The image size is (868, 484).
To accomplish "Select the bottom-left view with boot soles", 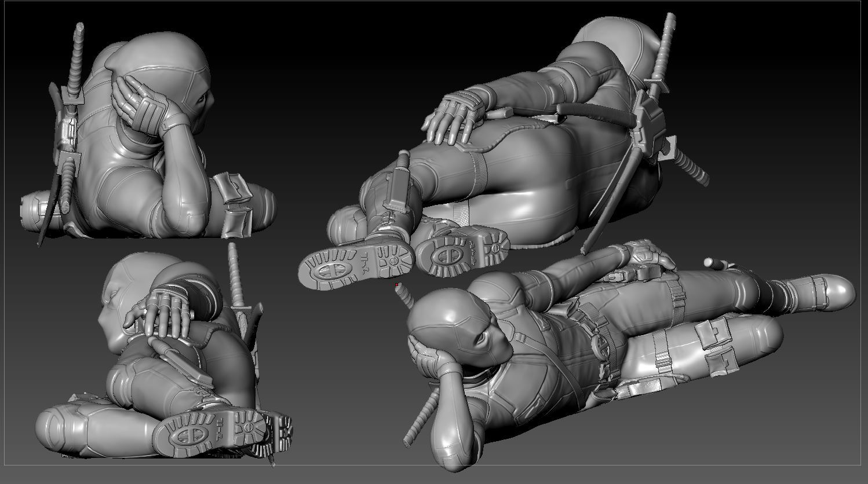I will (x=164, y=353).
